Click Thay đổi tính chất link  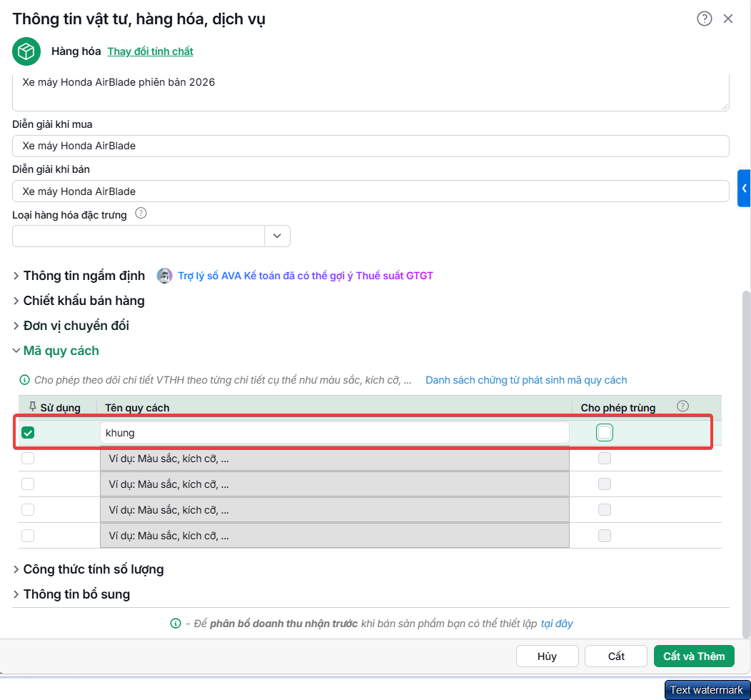coord(150,51)
